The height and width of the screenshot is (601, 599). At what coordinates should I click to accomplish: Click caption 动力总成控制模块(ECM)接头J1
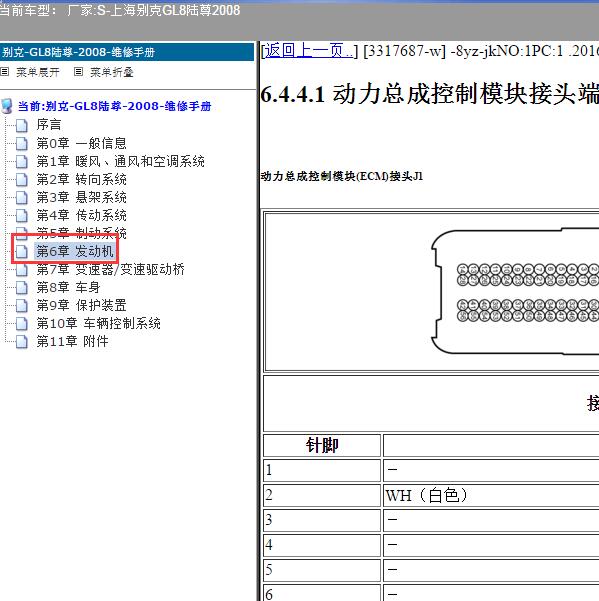point(341,176)
